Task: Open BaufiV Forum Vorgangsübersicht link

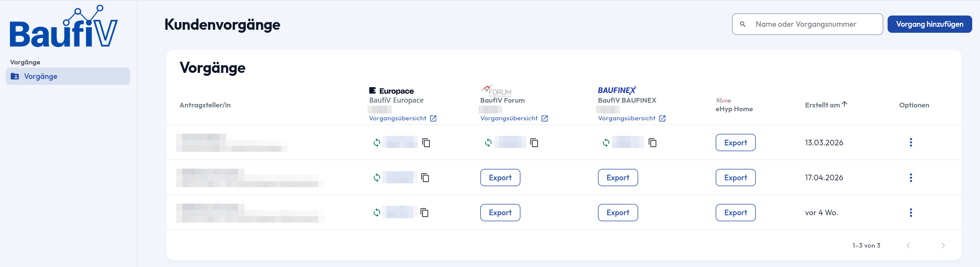Action: click(509, 118)
